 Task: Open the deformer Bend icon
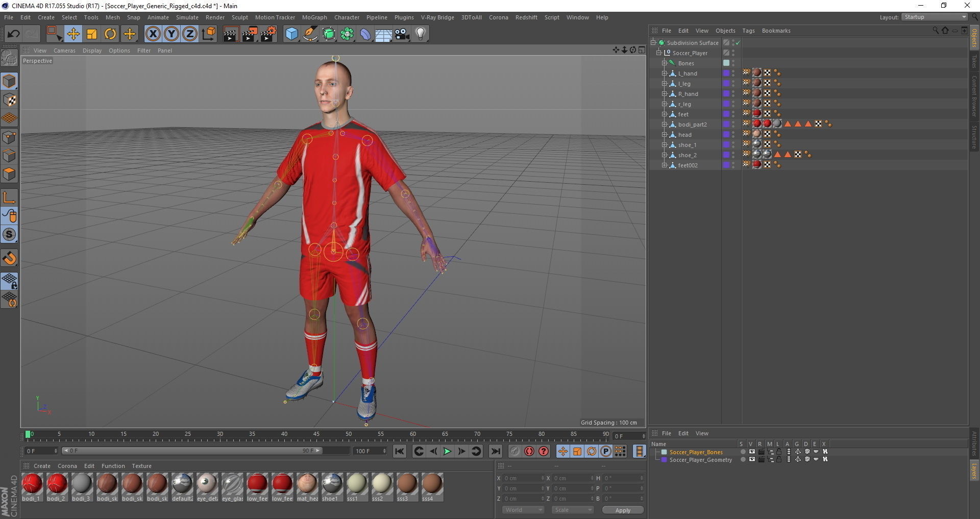[x=365, y=34]
